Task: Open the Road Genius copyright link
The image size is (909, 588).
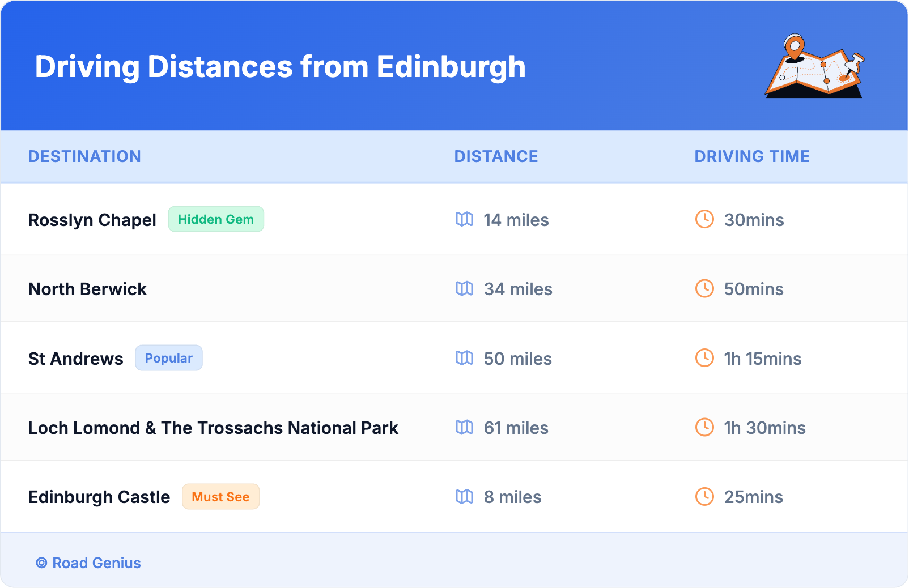Action: pyautogui.click(x=89, y=563)
